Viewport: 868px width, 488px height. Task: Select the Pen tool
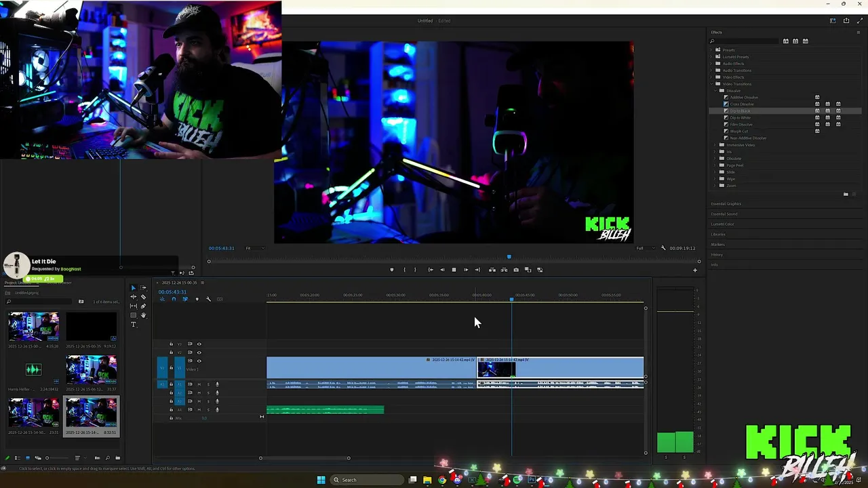coord(143,306)
